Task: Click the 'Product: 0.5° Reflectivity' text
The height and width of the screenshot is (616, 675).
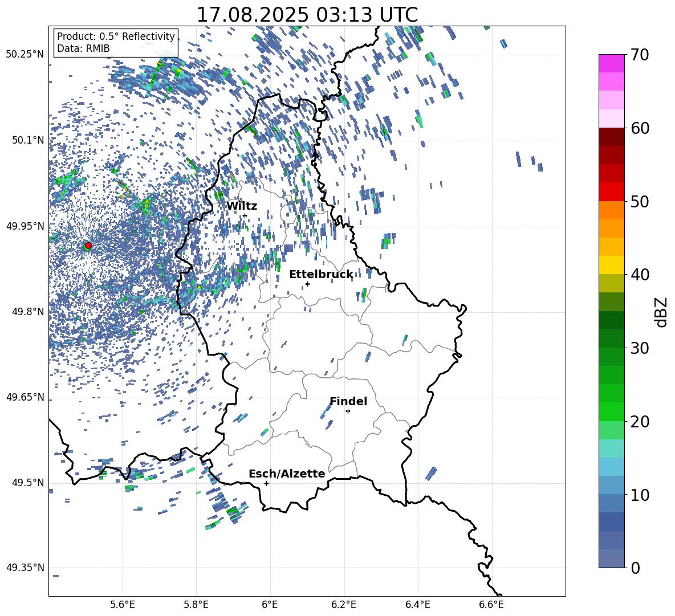Action: (x=116, y=36)
